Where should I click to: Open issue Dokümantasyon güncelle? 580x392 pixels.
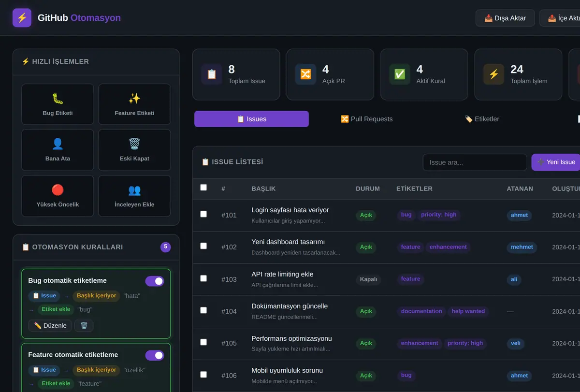[290, 306]
